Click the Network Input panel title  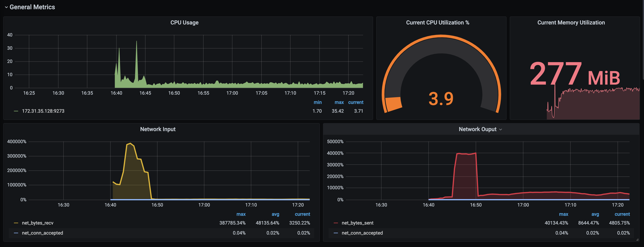[158, 129]
